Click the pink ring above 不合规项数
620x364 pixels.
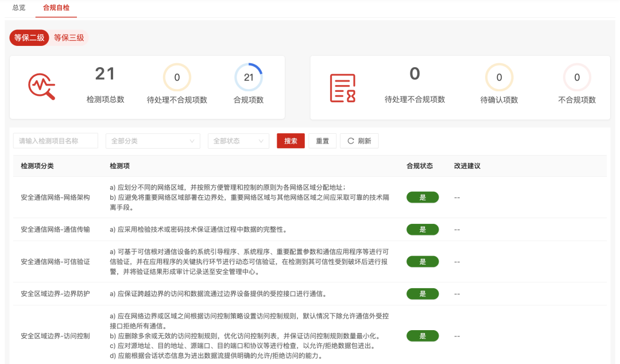[x=577, y=78]
